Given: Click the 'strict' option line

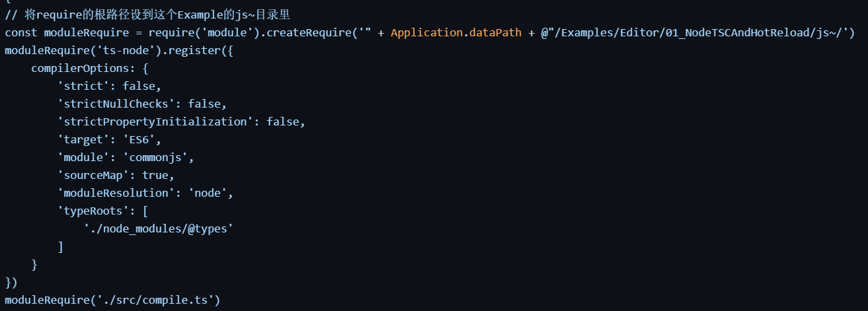Looking at the screenshot, I should (x=108, y=86).
